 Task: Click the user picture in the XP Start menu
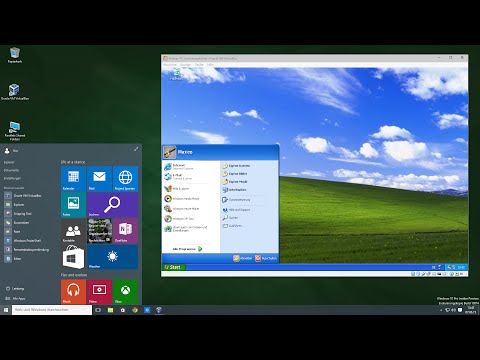pos(170,152)
